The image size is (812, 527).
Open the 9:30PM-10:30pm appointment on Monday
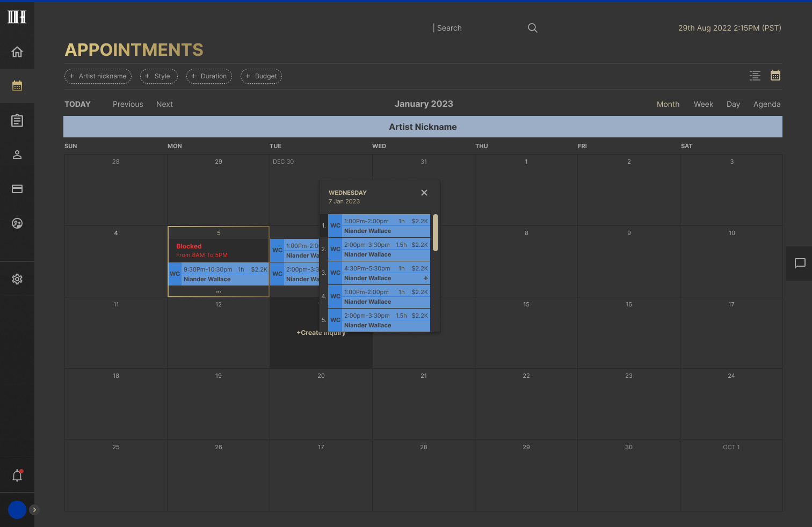(x=219, y=274)
